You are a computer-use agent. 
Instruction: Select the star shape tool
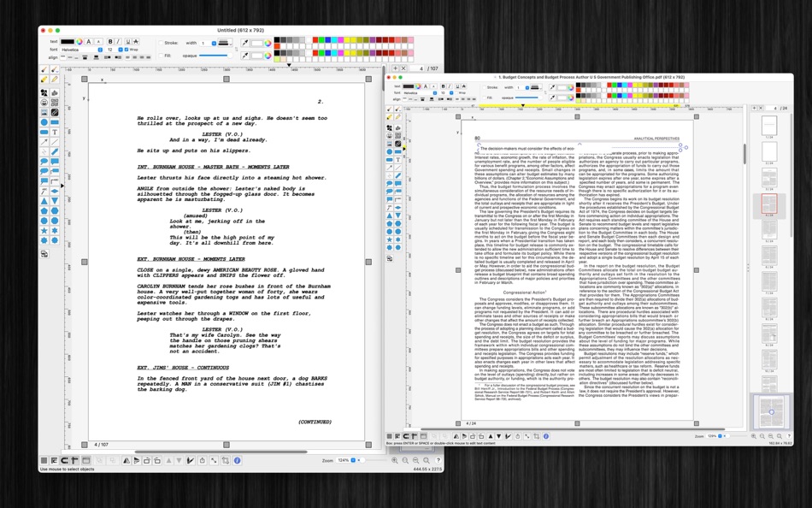coord(44,231)
